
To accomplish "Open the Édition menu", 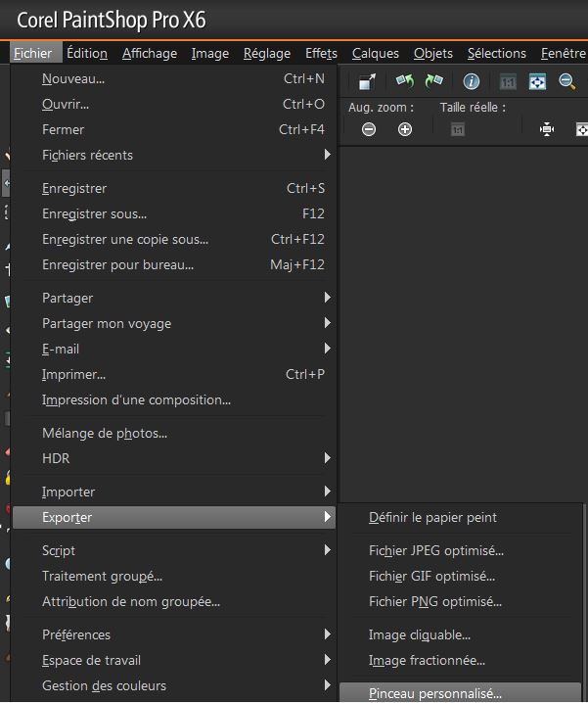I will [87, 53].
